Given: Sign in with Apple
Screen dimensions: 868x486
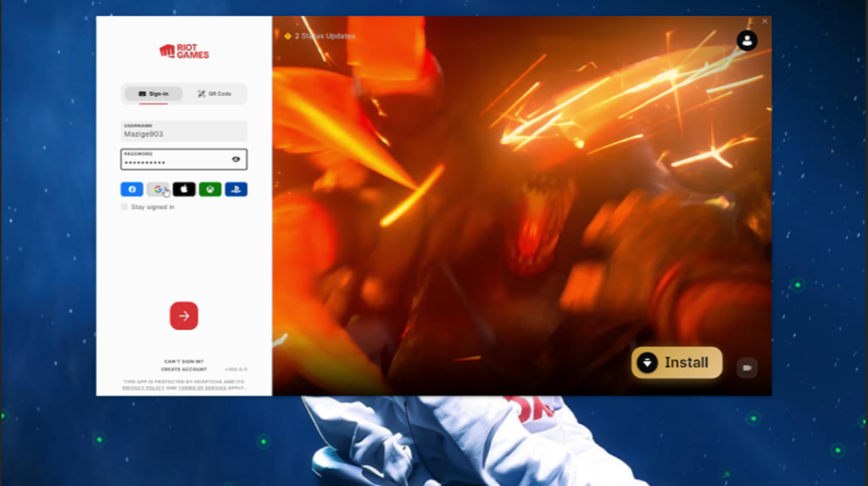Looking at the screenshot, I should [x=184, y=189].
